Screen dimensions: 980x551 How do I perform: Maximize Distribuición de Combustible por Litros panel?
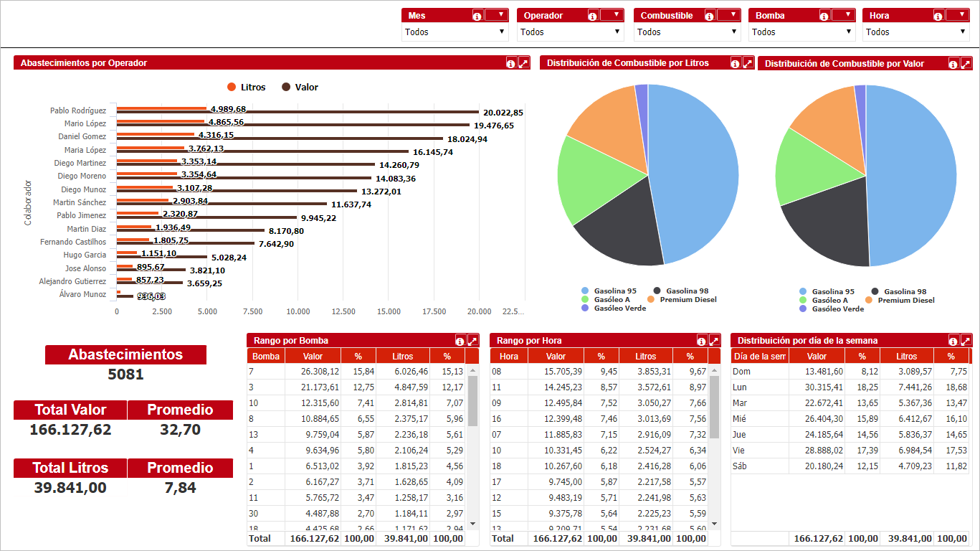coord(748,63)
